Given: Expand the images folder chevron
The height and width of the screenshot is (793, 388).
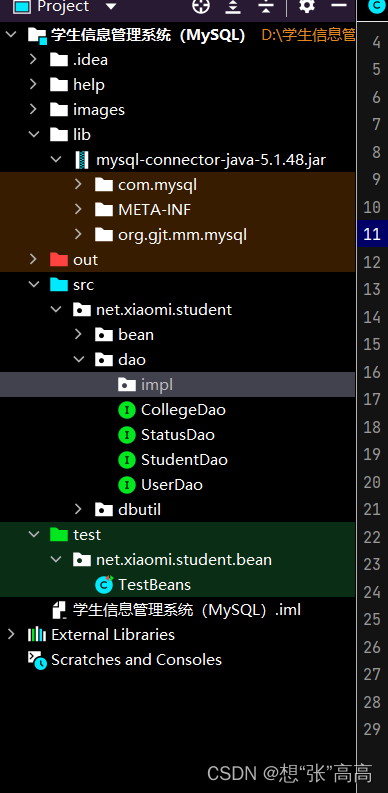Looking at the screenshot, I should (33, 109).
